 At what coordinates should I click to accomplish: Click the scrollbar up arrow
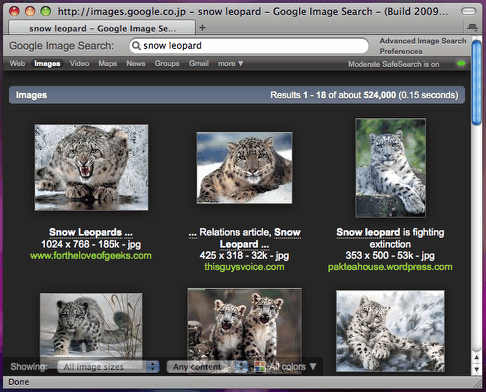click(477, 358)
